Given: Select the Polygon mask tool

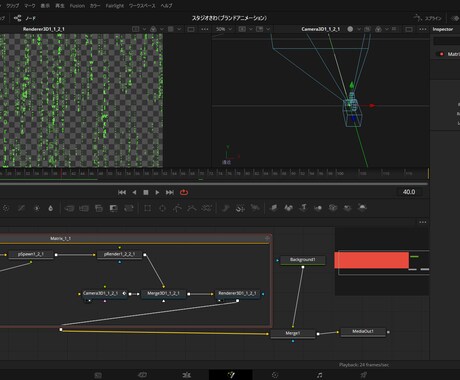Looking at the screenshot, I should point(177,208).
